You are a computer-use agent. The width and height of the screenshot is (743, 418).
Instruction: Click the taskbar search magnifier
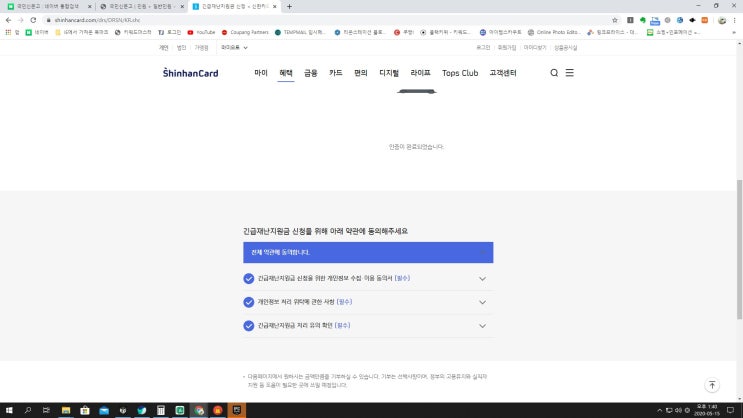(x=27, y=410)
